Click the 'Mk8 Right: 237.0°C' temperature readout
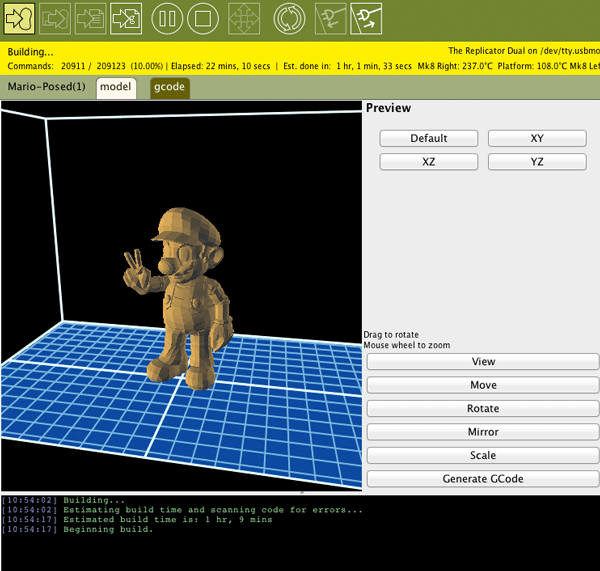 (x=455, y=66)
